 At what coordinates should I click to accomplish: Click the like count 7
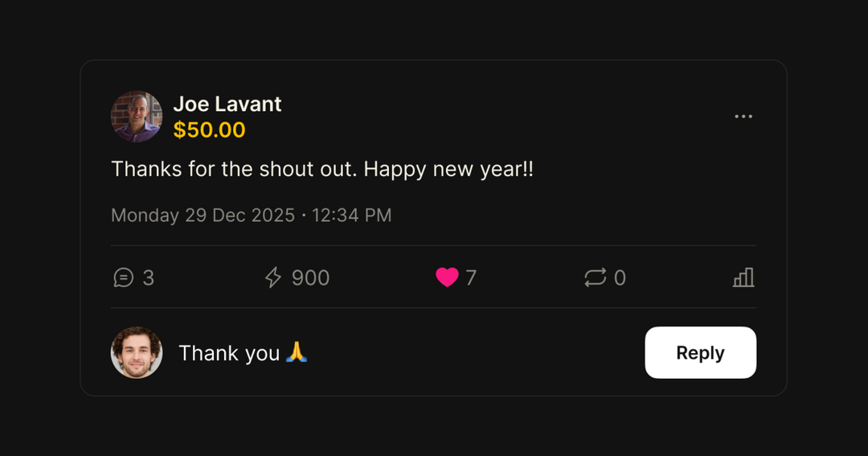pyautogui.click(x=471, y=278)
